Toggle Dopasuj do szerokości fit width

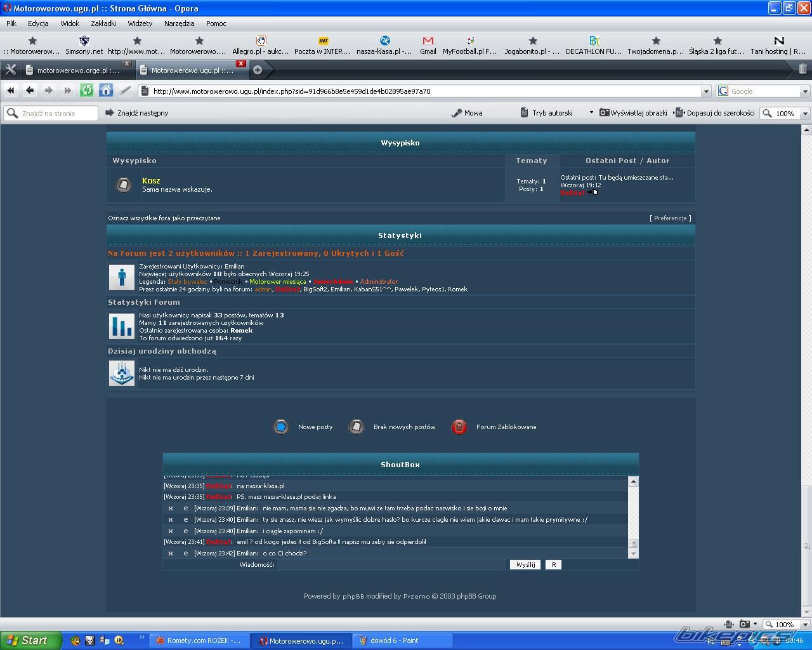point(715,113)
